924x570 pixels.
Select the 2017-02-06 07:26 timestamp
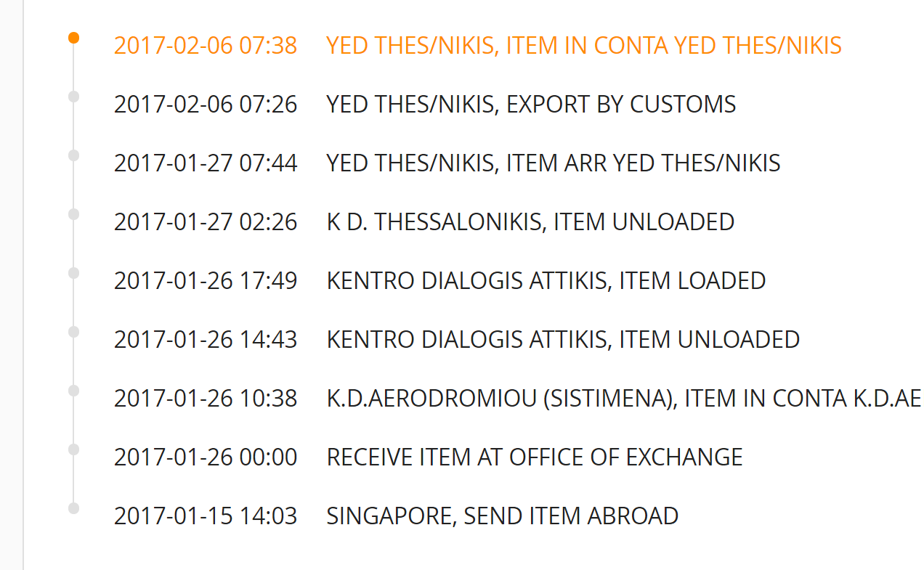pyautogui.click(x=206, y=105)
